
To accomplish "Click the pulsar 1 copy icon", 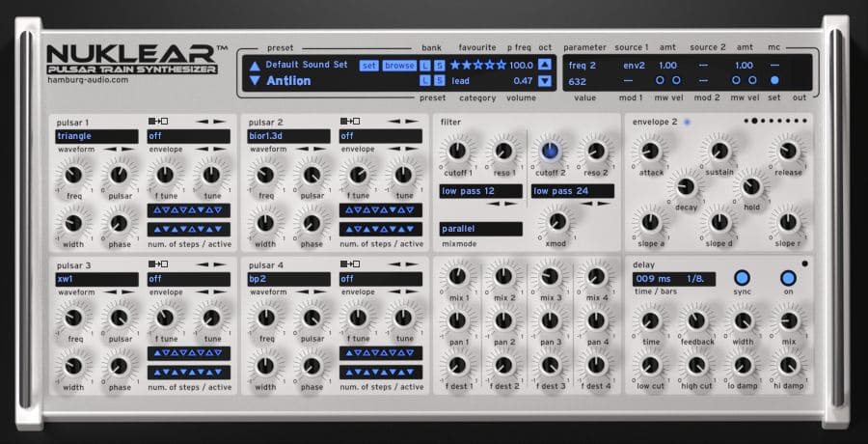I will (158, 121).
